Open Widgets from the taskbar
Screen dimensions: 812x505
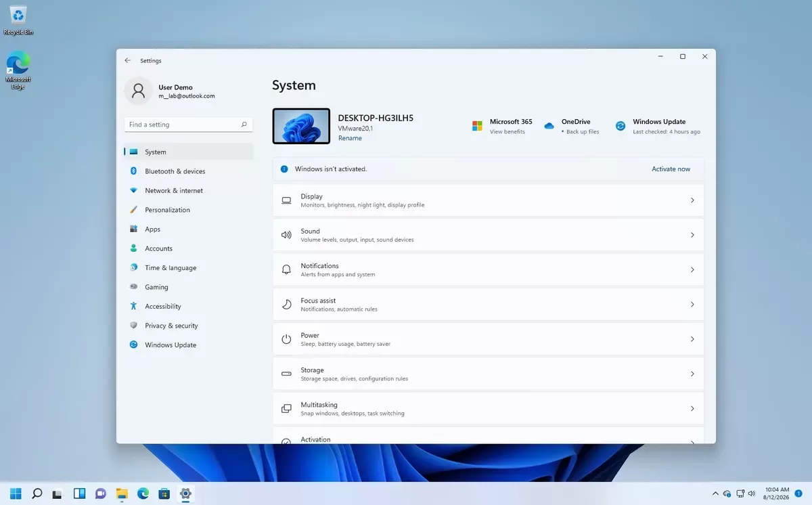[79, 493]
